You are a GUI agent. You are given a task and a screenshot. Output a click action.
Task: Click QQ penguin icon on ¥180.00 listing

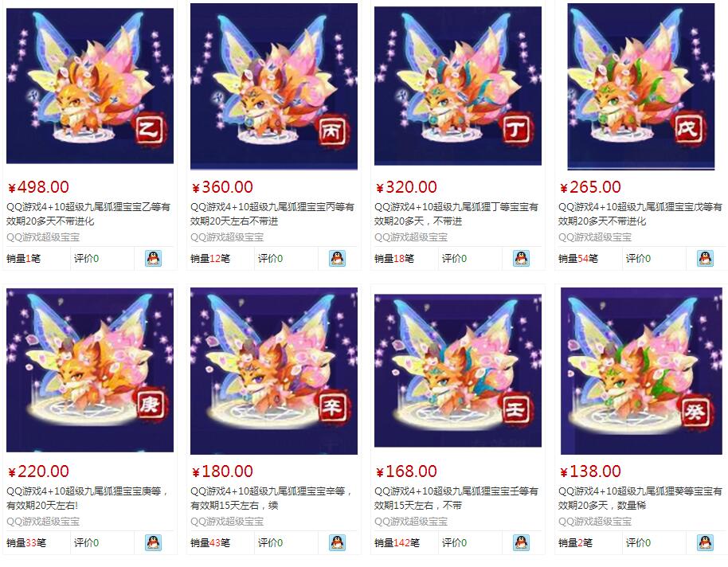click(x=337, y=542)
